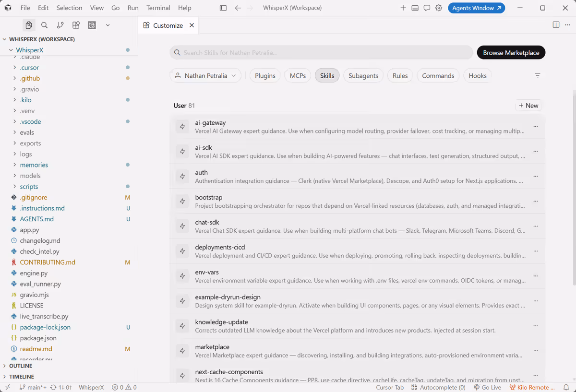Create a new skill with New button
This screenshot has height=392, width=576.
click(x=528, y=106)
